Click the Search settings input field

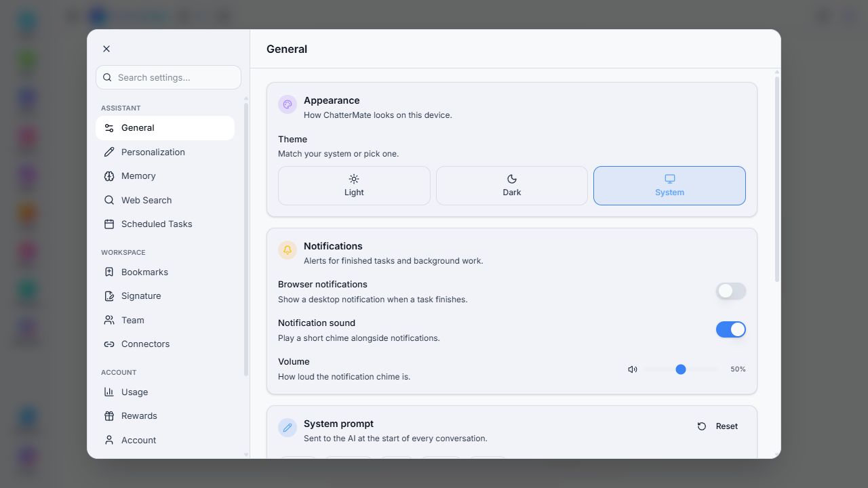[168, 77]
